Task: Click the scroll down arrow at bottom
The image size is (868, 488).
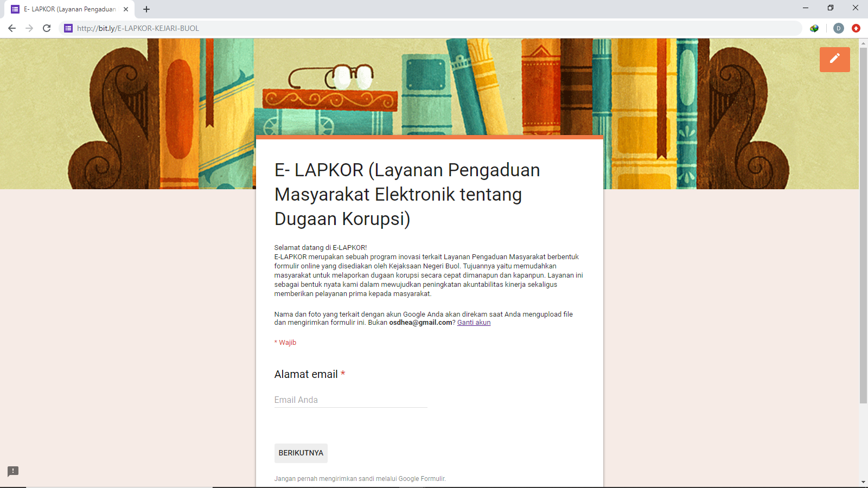Action: point(863,482)
